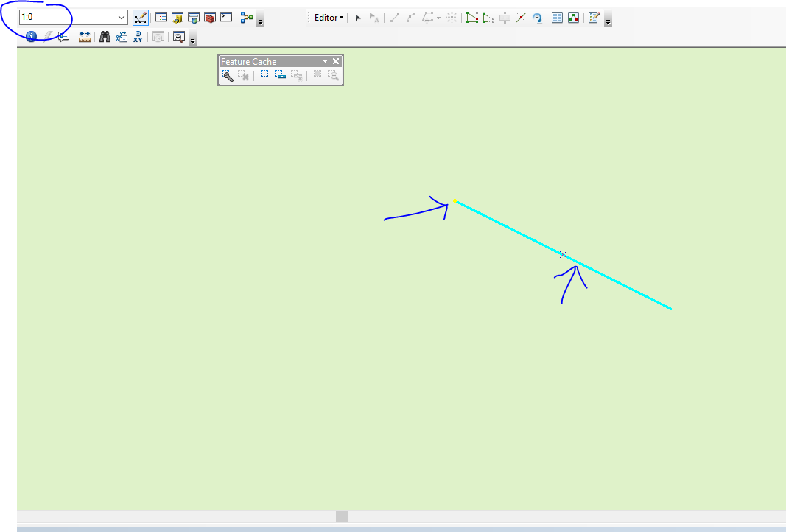This screenshot has width=786, height=532.
Task: Select the Split tool
Action: tap(521, 18)
